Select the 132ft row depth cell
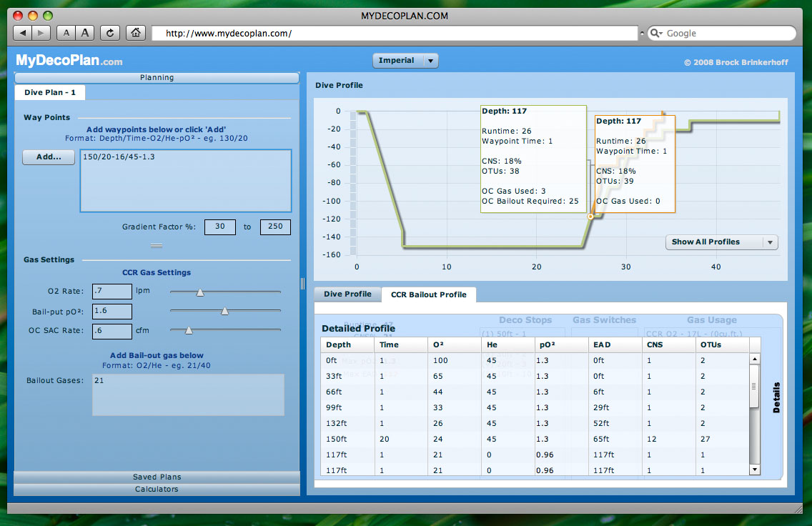 coord(347,424)
